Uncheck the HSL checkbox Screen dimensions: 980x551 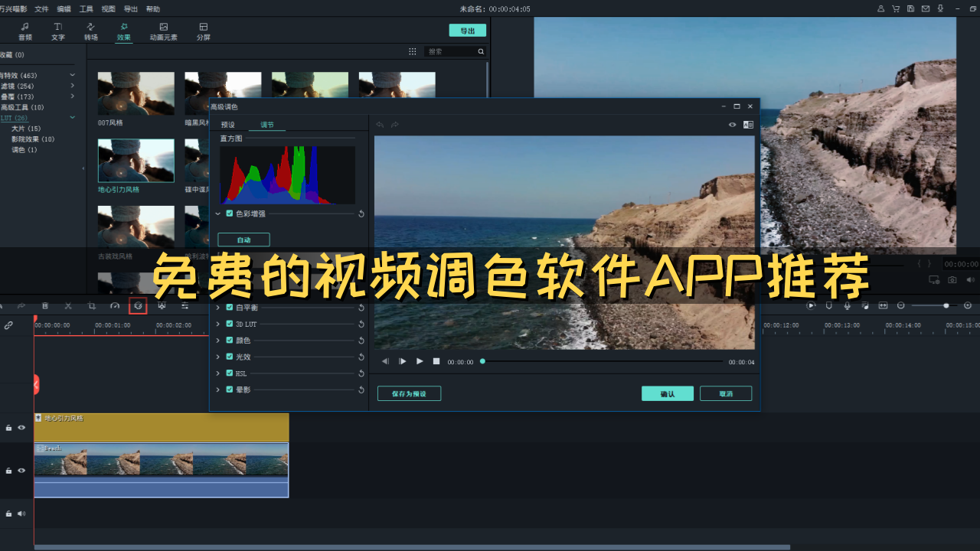[x=230, y=373]
